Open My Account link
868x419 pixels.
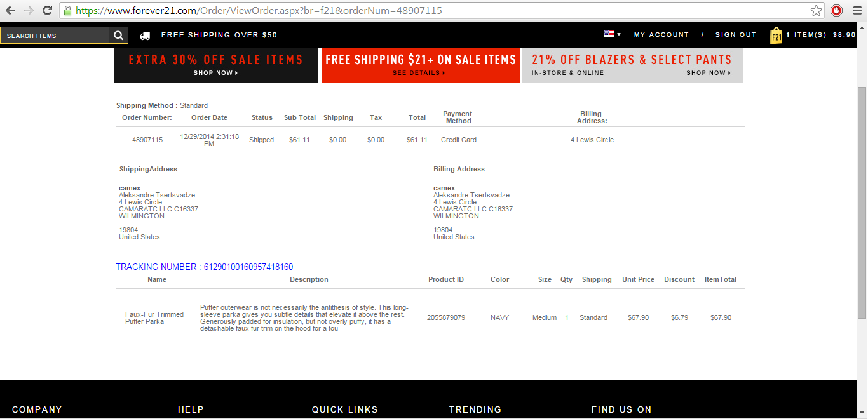click(661, 35)
